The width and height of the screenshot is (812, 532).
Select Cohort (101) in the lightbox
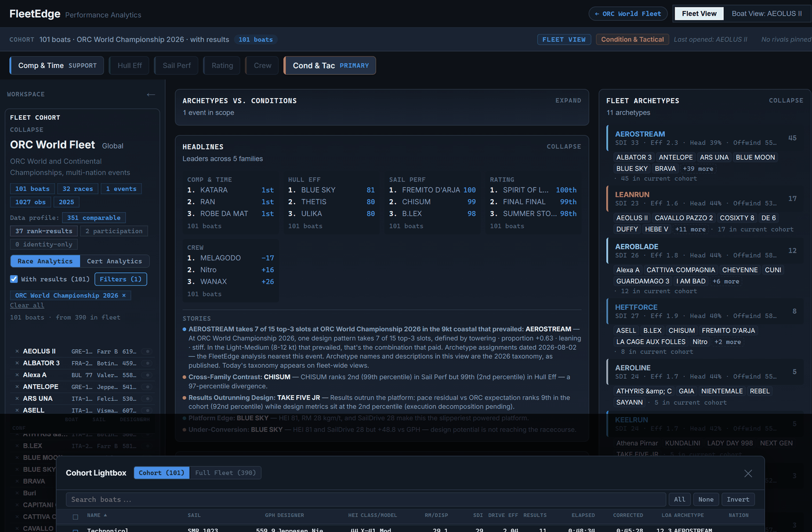click(x=161, y=473)
